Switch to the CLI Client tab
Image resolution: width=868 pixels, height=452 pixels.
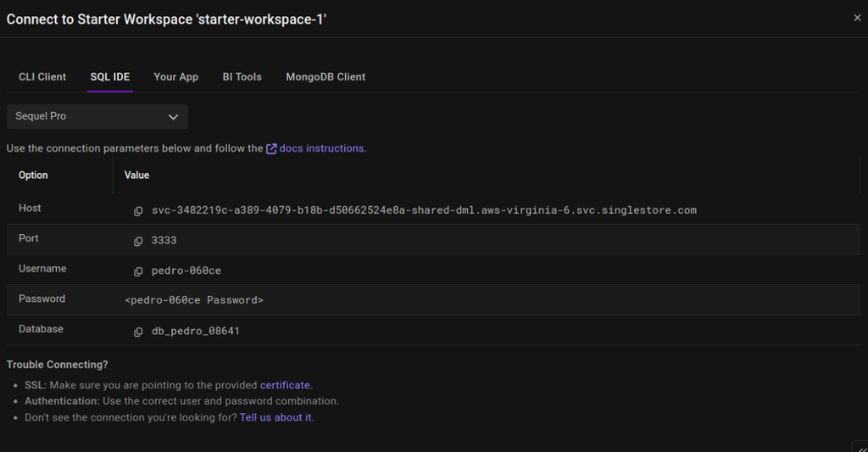[x=42, y=77]
